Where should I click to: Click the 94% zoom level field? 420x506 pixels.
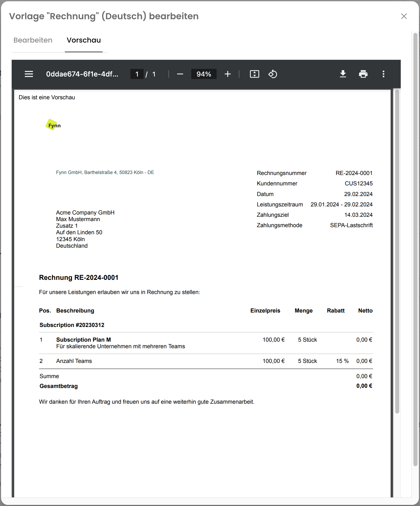click(x=204, y=74)
